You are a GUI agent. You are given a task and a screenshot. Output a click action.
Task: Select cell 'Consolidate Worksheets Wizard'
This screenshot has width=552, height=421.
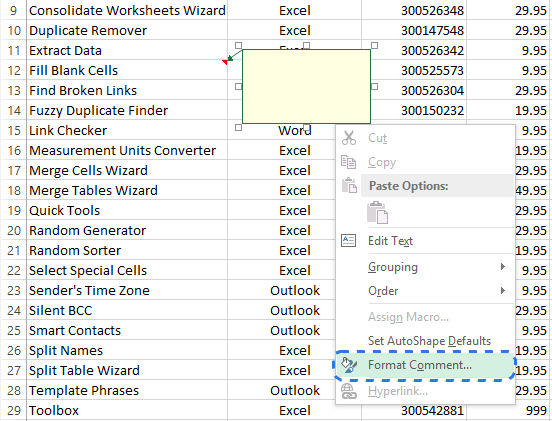(x=127, y=10)
